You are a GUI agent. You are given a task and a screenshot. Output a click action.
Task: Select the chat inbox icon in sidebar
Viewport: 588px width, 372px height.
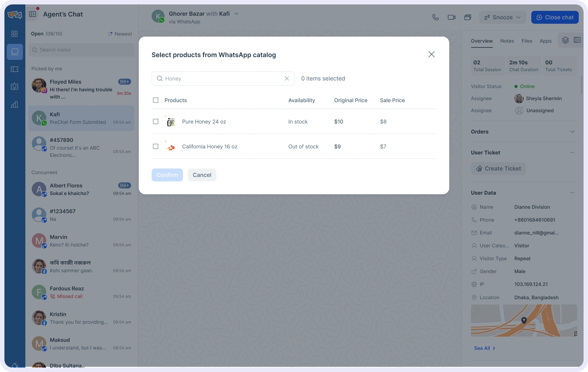pos(14,51)
